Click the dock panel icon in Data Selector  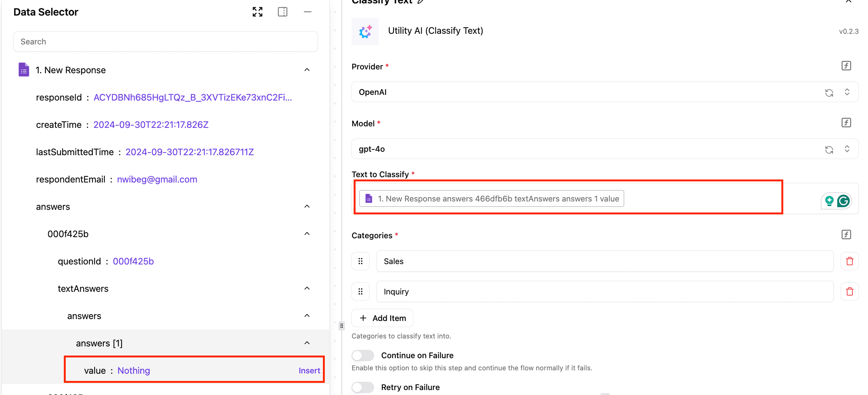(x=282, y=12)
